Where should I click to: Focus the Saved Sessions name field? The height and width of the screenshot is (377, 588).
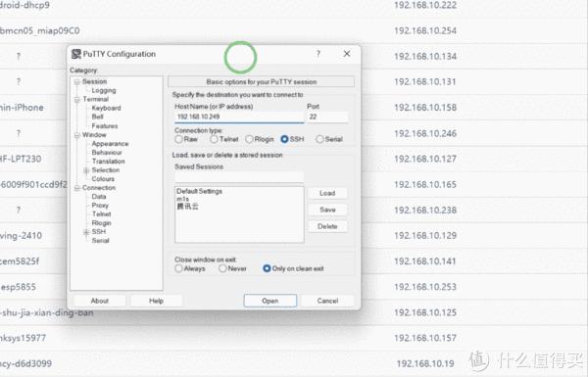pyautogui.click(x=239, y=176)
